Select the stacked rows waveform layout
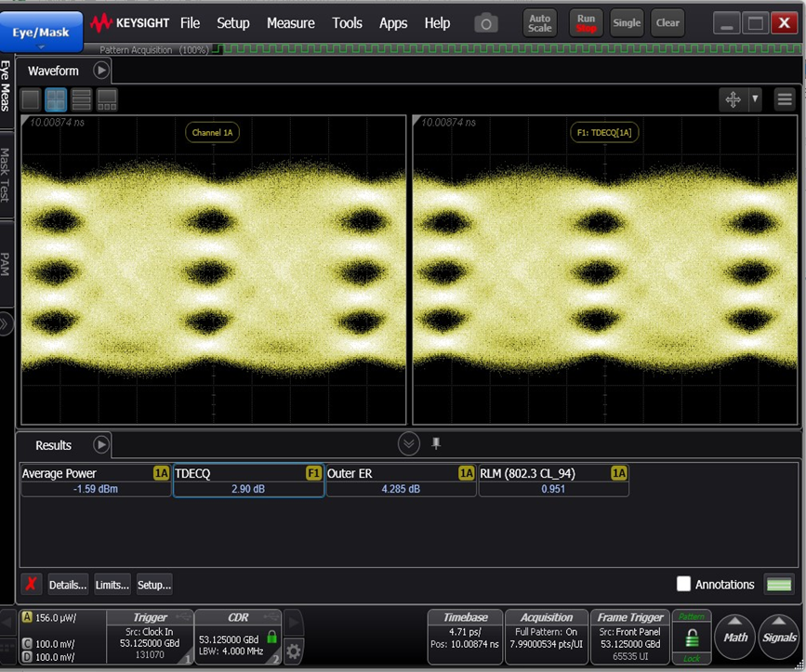Screen dimensions: 806x672 pos(81,99)
